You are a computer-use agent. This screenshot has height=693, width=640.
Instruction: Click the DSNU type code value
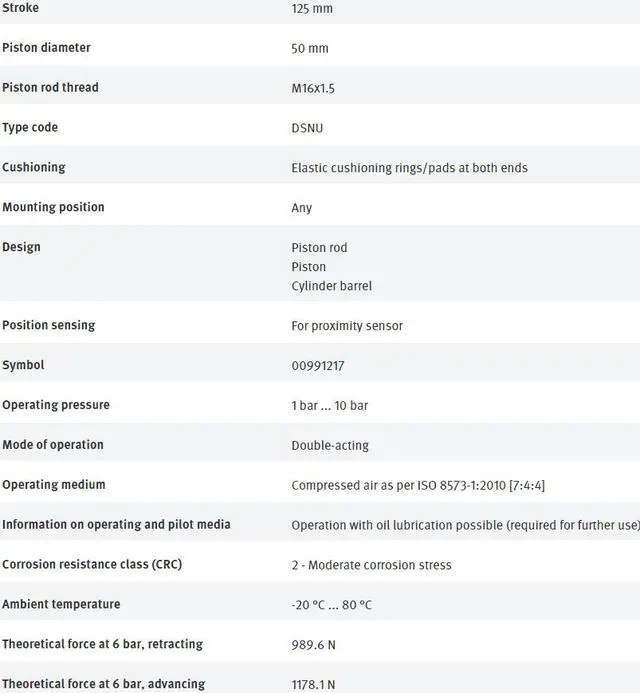307,129
